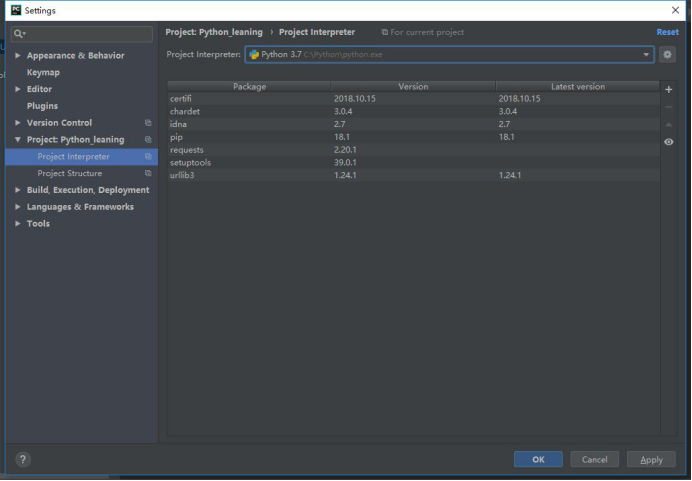This screenshot has height=481, width=692.
Task: Select the idna package row
Action: click(x=414, y=124)
